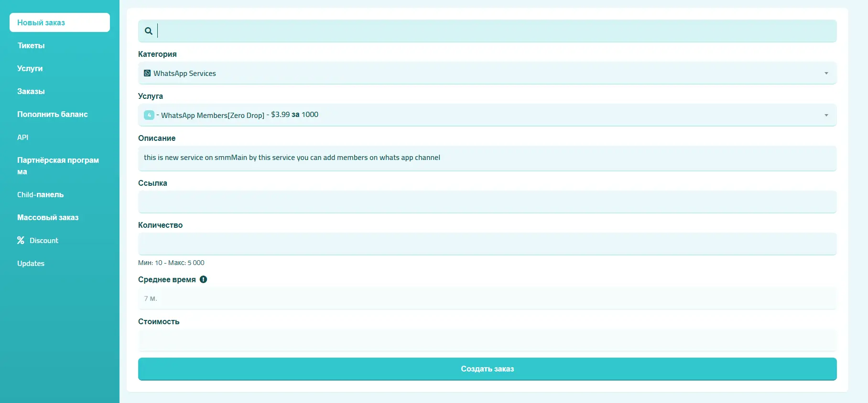Click the search magnifier icon
This screenshot has width=868, height=403.
149,31
